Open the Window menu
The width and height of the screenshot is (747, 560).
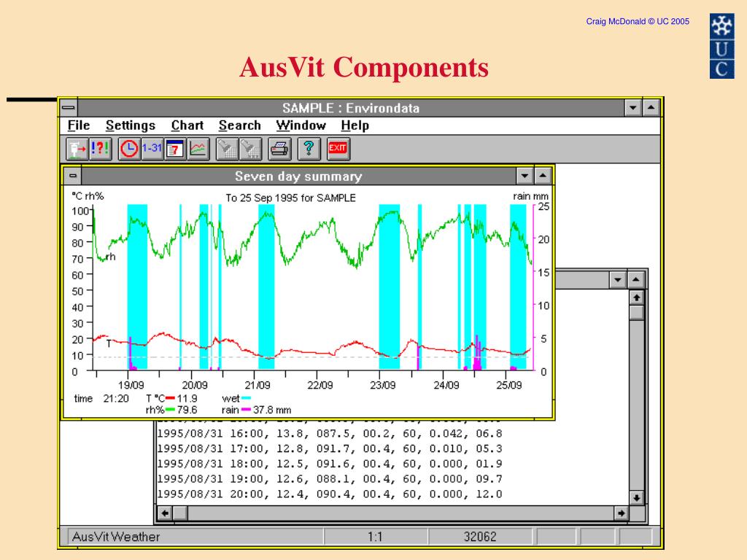coord(301,125)
